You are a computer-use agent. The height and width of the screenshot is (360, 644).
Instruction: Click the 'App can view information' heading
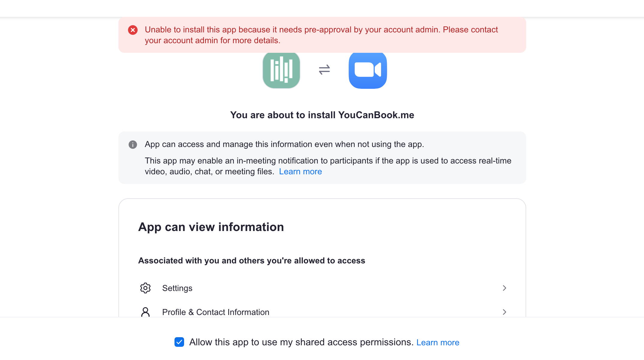(211, 227)
